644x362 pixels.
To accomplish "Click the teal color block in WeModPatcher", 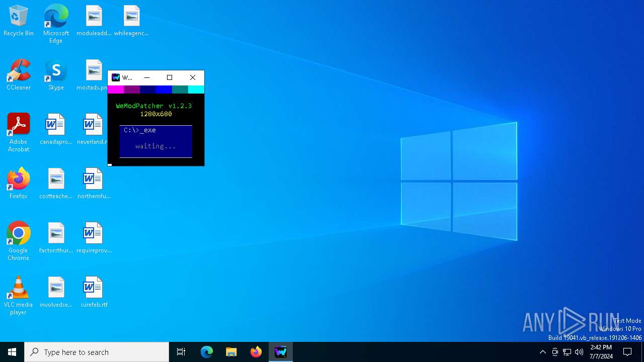I will 180,89.
